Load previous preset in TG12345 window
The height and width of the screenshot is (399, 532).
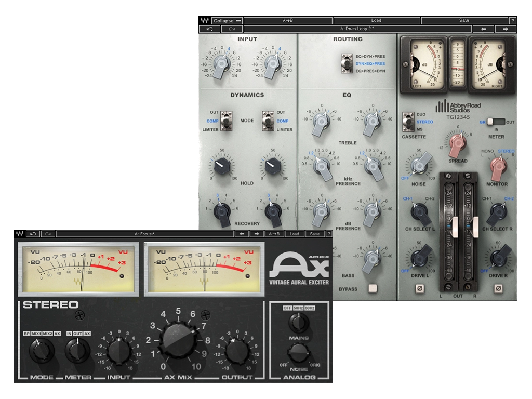[x=484, y=29]
